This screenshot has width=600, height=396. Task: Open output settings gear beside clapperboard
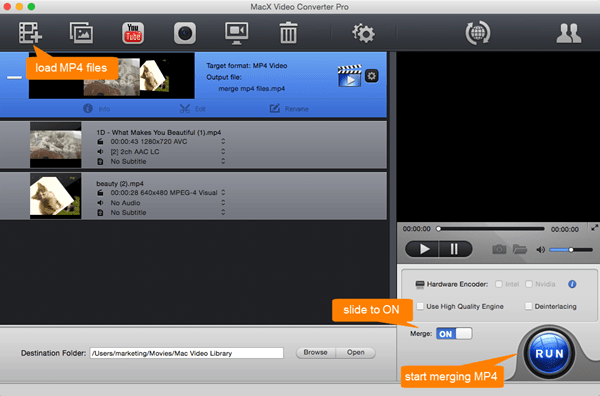[372, 76]
